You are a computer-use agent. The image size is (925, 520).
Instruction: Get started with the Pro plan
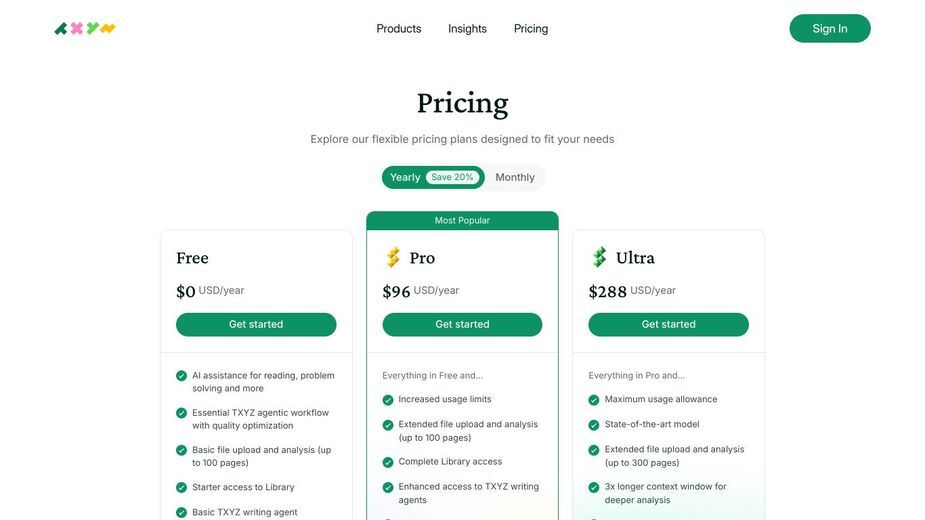point(462,325)
